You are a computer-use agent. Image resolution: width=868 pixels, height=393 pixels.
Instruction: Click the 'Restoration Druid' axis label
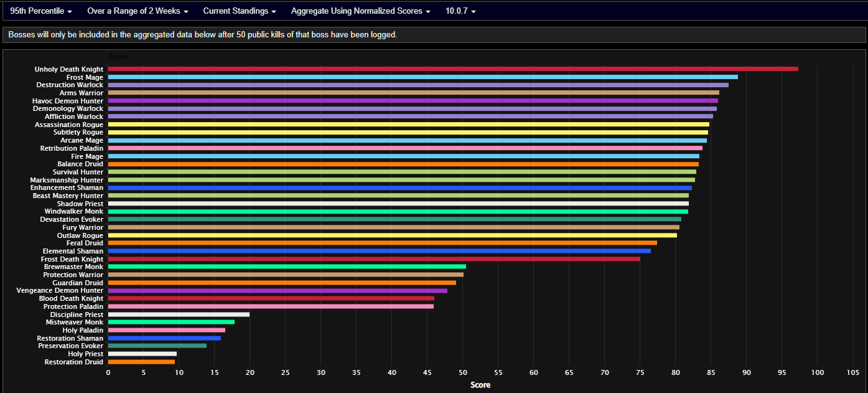point(74,362)
